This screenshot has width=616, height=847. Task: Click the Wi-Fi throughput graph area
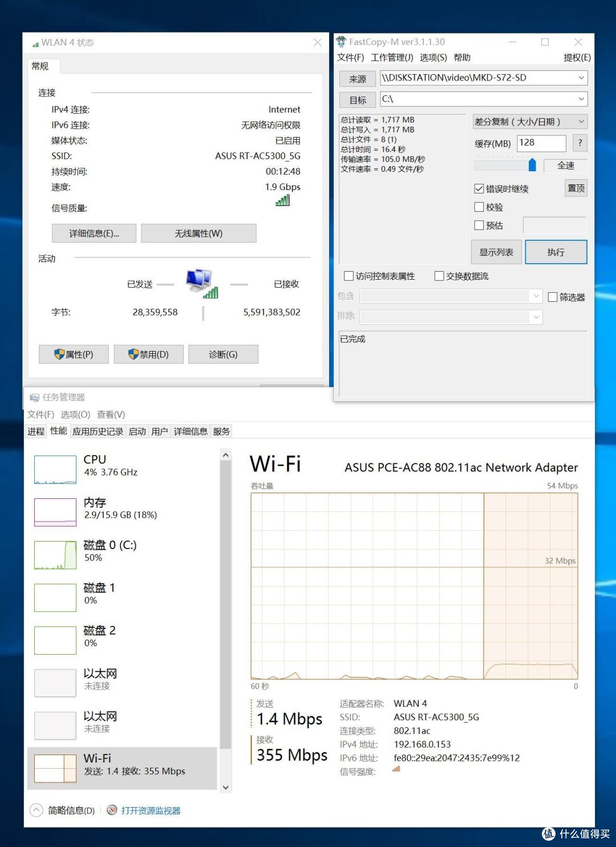pyautogui.click(x=414, y=586)
